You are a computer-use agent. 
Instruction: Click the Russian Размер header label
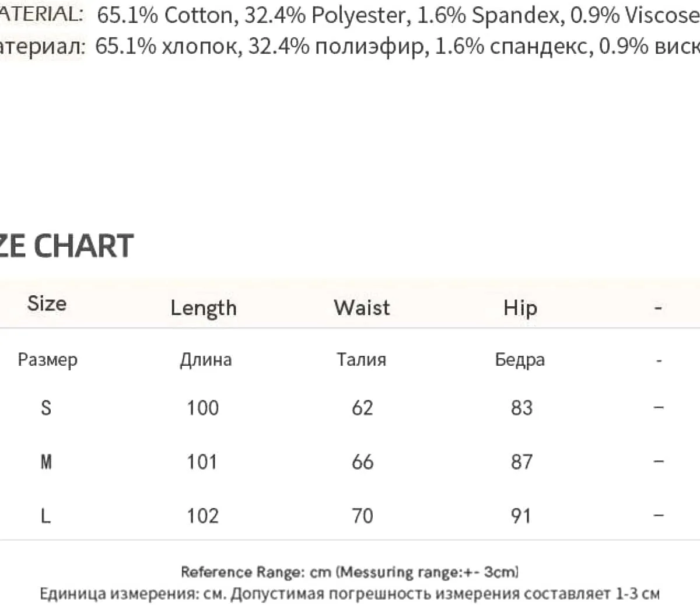(x=47, y=359)
